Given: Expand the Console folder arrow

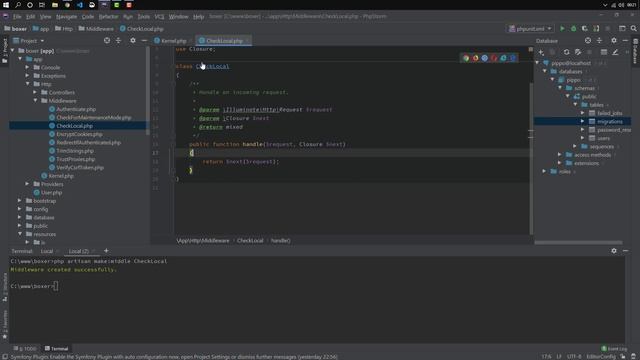Looking at the screenshot, I should 27,67.
